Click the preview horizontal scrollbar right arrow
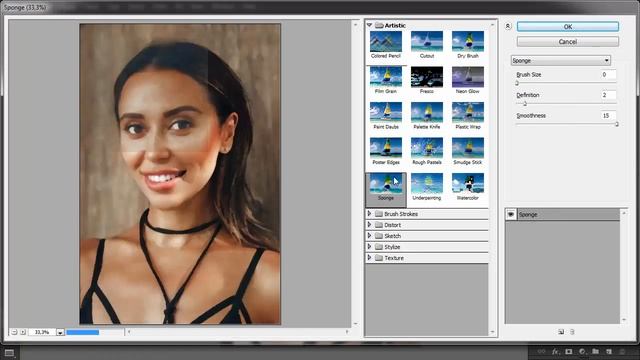The height and width of the screenshot is (360, 640). 347,332
